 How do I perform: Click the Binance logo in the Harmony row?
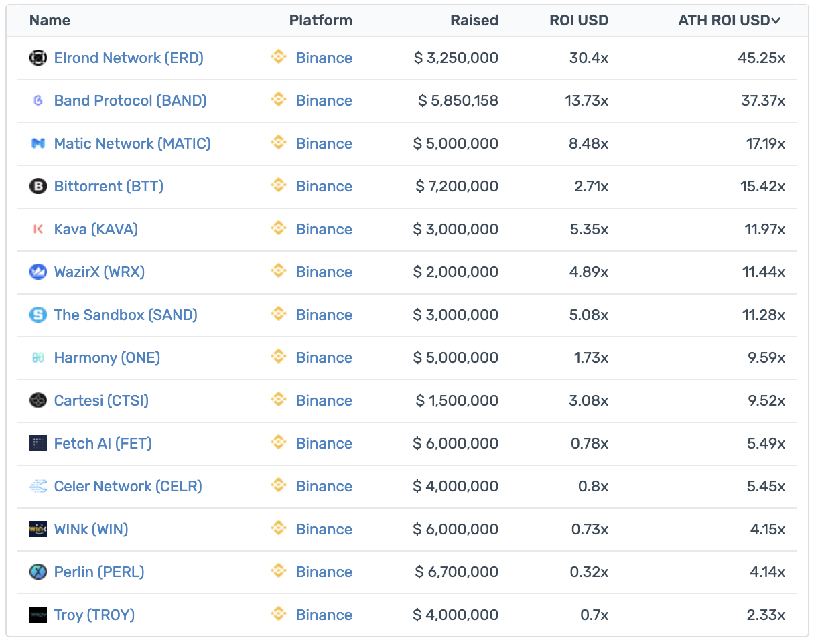coord(279,357)
